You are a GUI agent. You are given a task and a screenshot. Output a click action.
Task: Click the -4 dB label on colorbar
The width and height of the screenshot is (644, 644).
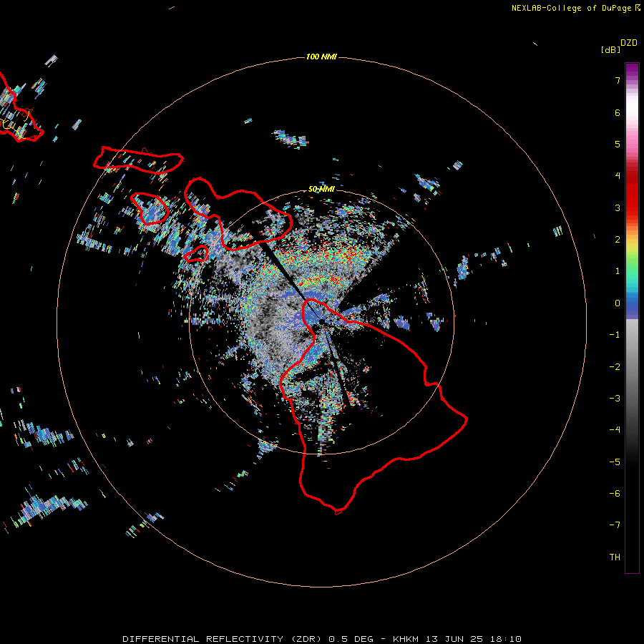coord(615,429)
